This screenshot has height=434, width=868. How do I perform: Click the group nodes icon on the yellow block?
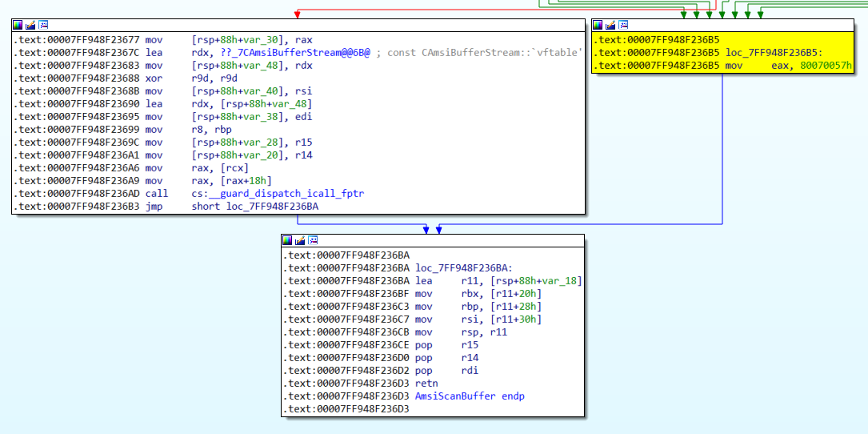click(622, 25)
